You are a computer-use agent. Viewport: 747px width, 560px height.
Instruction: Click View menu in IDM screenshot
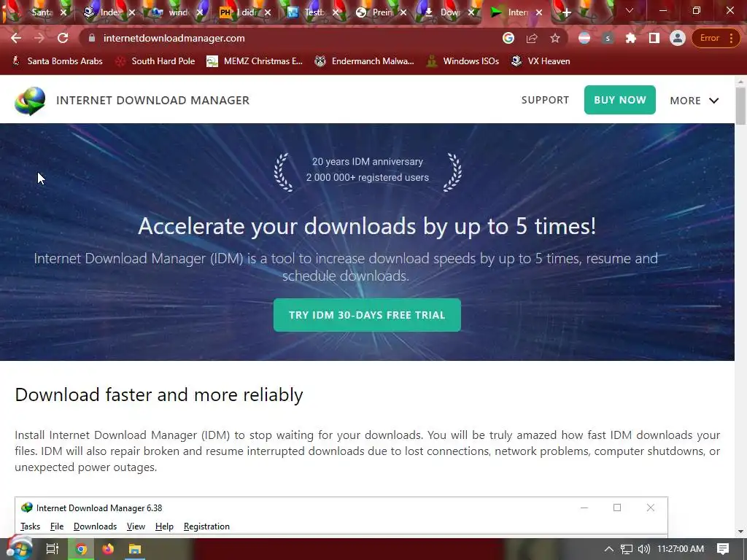point(136,526)
